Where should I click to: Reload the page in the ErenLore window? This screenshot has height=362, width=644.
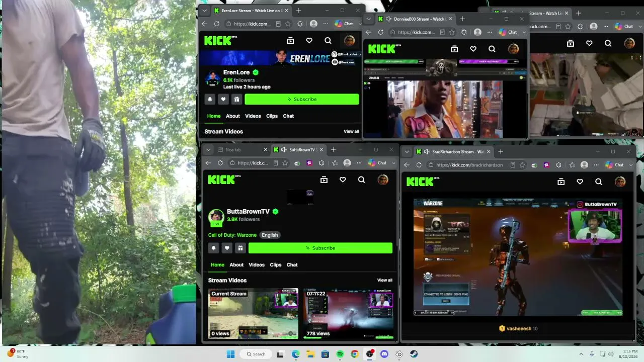tap(216, 24)
